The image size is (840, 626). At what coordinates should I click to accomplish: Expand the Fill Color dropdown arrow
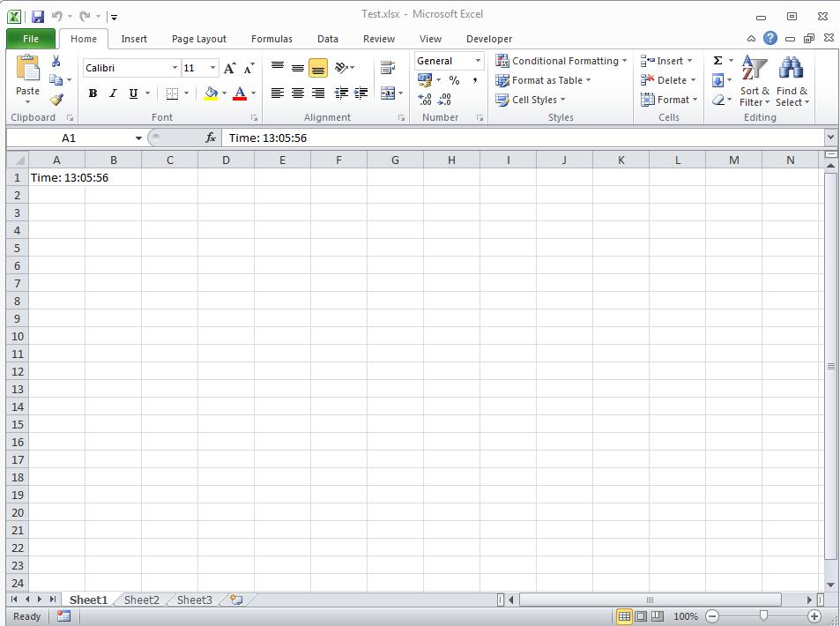(x=222, y=93)
